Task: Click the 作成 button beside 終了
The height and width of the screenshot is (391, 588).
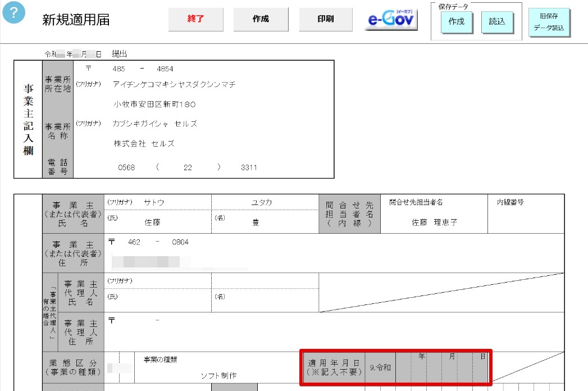Action: pyautogui.click(x=261, y=19)
